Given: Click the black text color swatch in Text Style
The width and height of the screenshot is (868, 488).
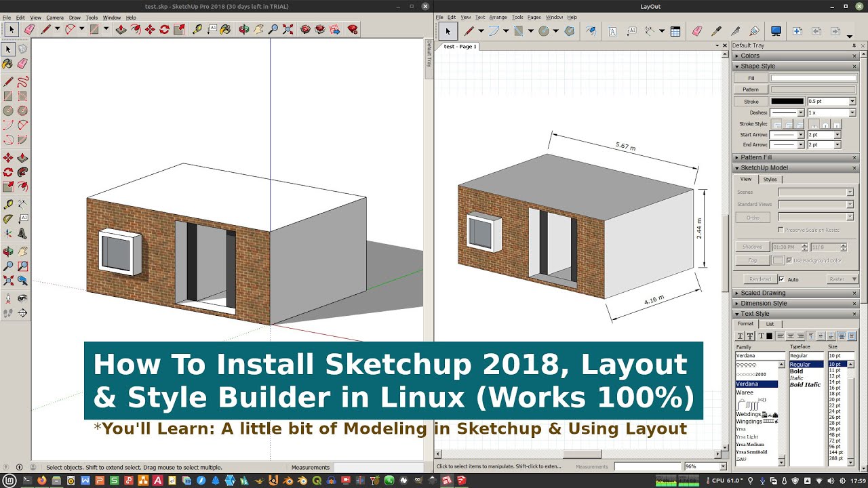Looking at the screenshot, I should pyautogui.click(x=770, y=336).
